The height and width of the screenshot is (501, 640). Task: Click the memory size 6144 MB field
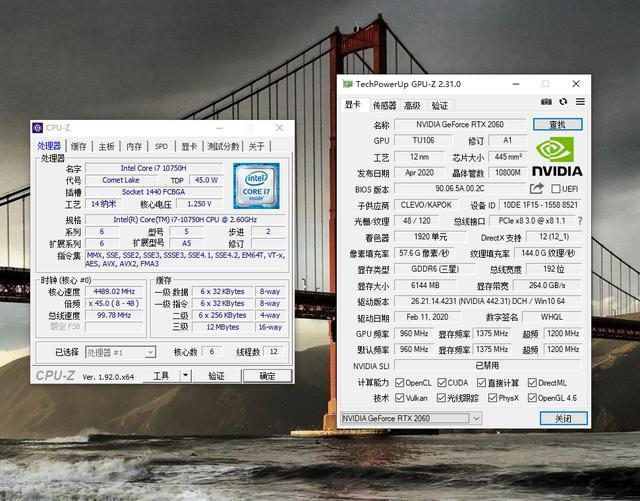coord(425,285)
